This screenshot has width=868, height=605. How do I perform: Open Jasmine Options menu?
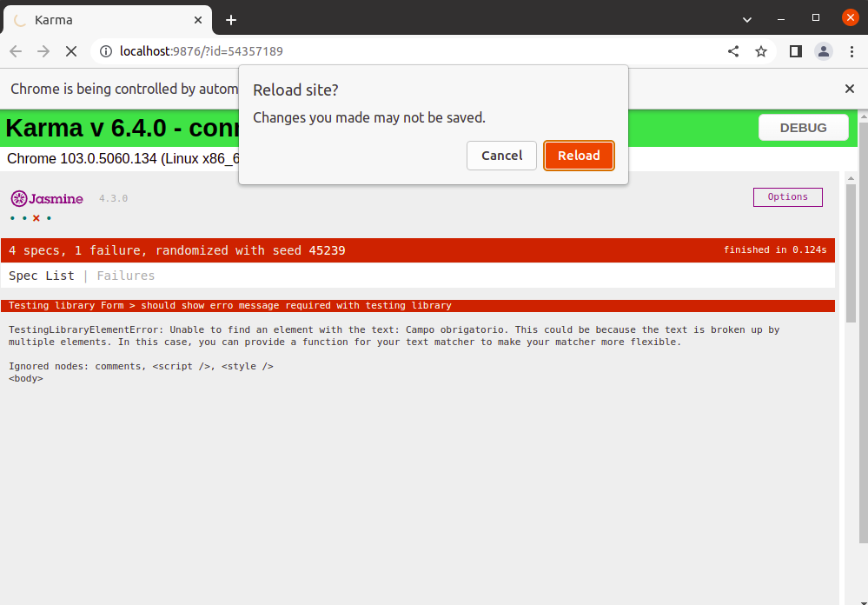(788, 197)
